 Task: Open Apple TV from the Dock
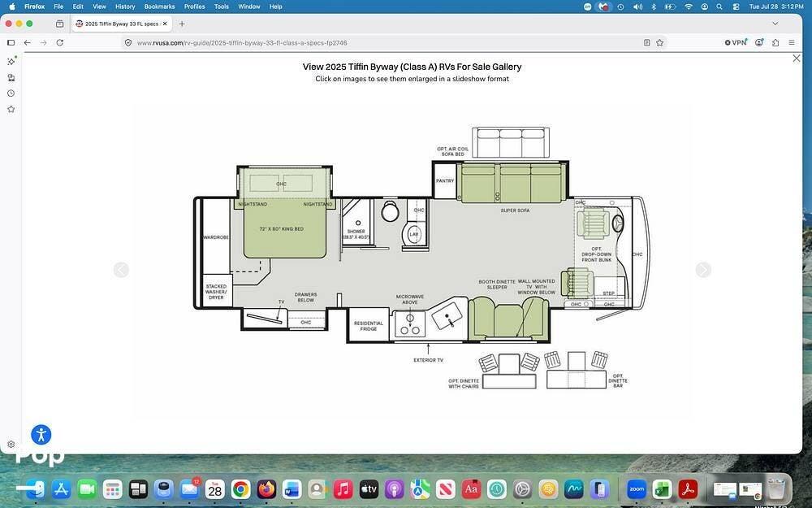tap(369, 489)
